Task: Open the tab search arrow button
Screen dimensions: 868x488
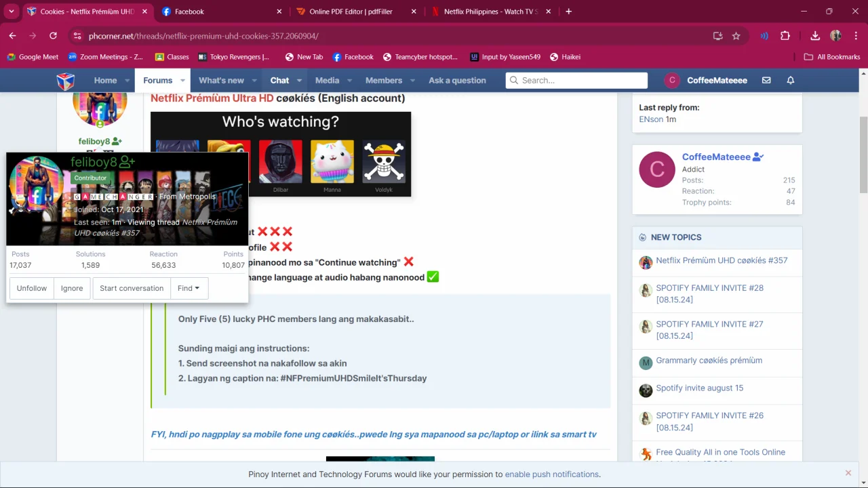Action: [x=11, y=12]
